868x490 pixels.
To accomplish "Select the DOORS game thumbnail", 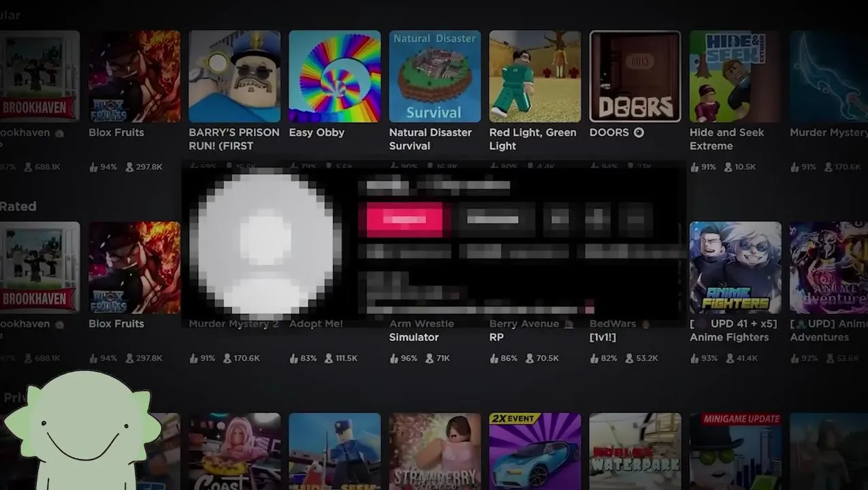I will click(635, 76).
